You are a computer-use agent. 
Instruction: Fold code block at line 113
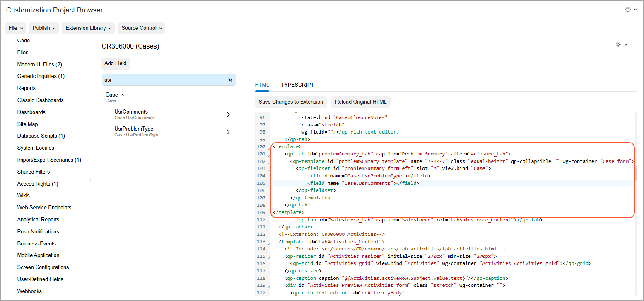(x=268, y=243)
